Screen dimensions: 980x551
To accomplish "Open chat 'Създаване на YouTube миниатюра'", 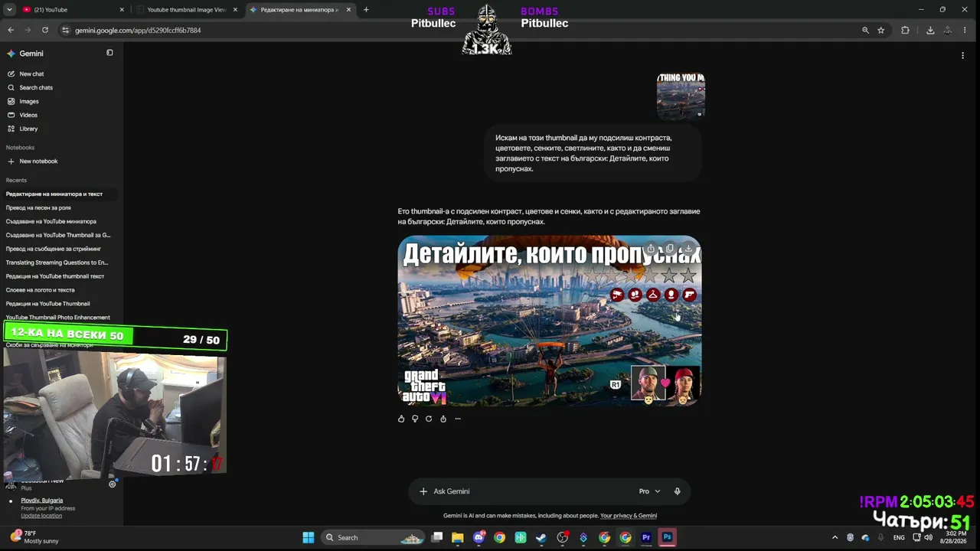I will click(x=51, y=222).
